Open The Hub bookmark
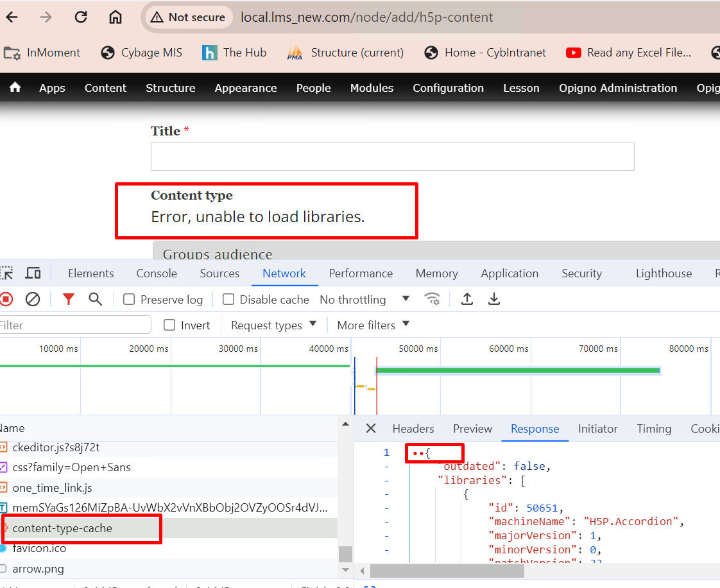 point(234,53)
